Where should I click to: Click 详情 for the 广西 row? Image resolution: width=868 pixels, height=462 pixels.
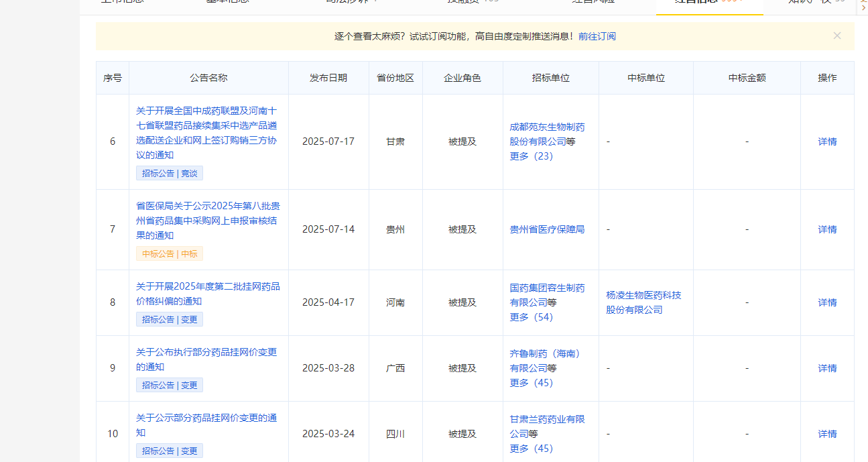[827, 368]
